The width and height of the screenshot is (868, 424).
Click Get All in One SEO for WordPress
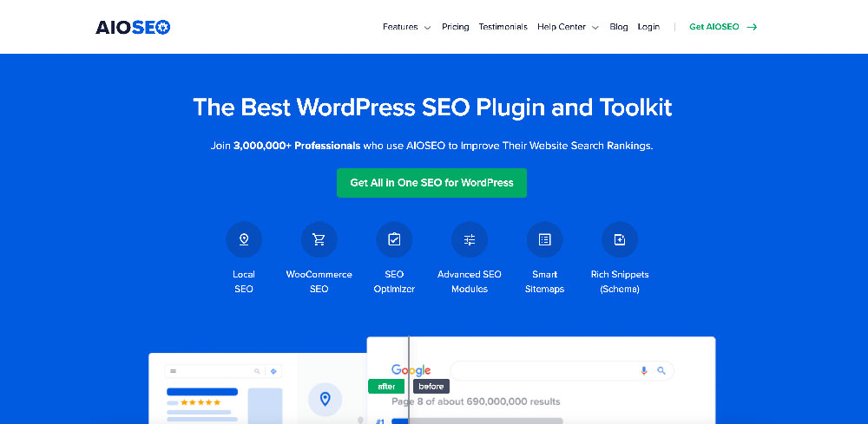[x=431, y=182]
